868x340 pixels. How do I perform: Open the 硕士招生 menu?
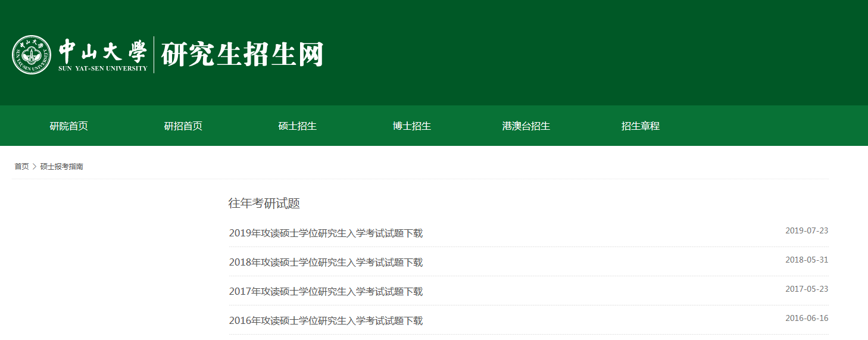point(297,126)
